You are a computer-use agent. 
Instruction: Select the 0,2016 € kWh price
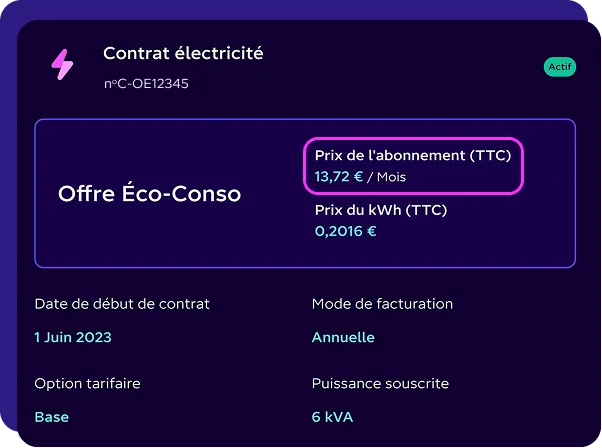pyautogui.click(x=346, y=231)
